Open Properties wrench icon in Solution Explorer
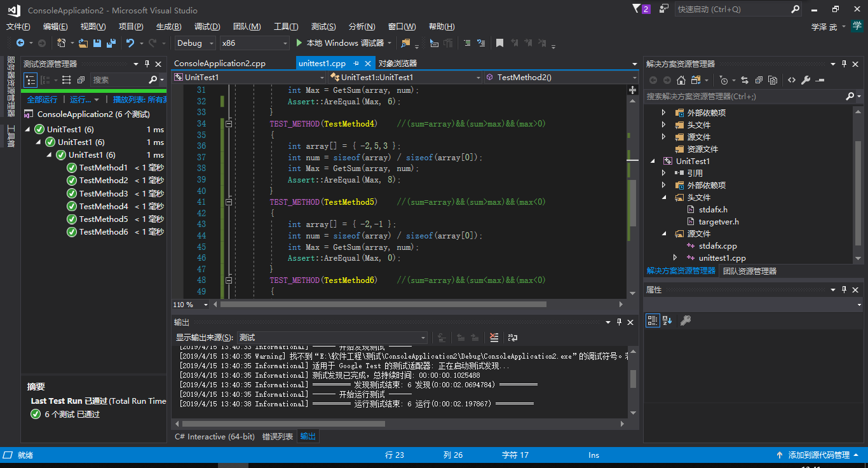 click(806, 80)
